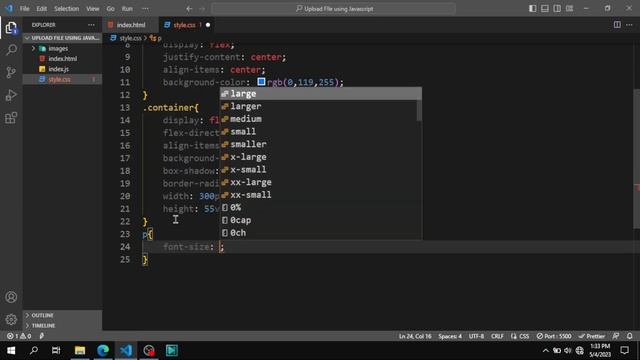Expand the OUTLINE section
The height and width of the screenshot is (360, 640).
click(62, 315)
